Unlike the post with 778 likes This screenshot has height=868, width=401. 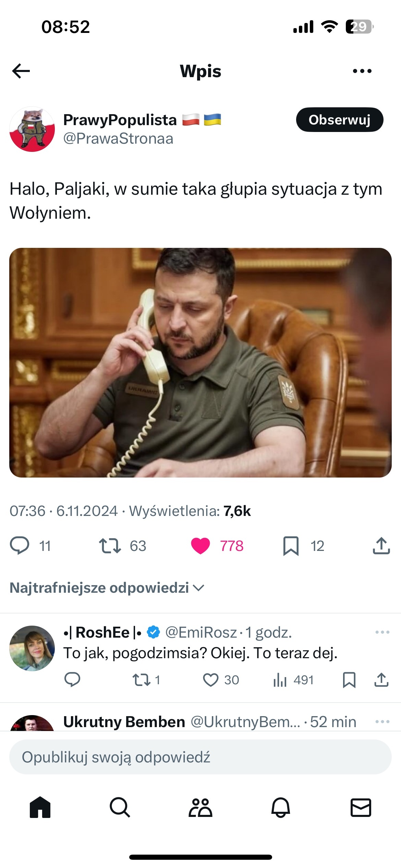[x=200, y=546]
